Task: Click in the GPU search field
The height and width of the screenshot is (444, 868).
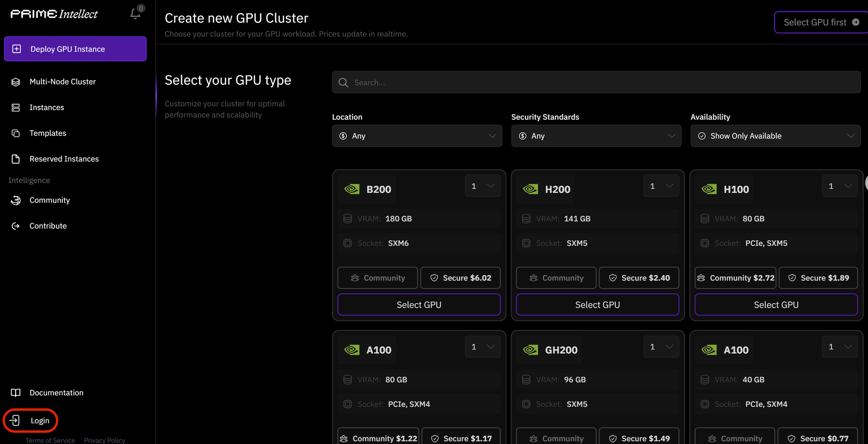Action: tap(596, 82)
